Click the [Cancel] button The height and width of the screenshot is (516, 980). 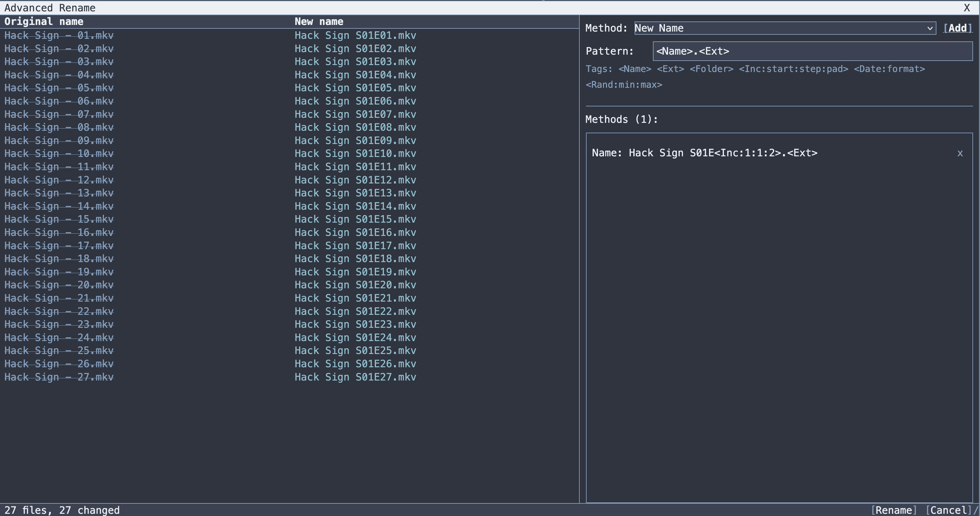click(x=948, y=510)
